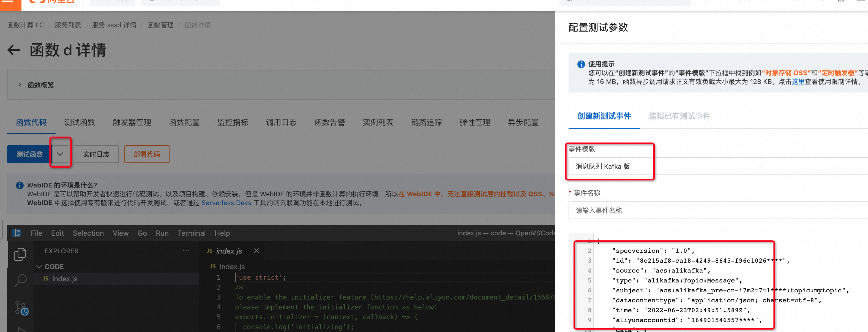868x332 pixels.
Task: Select index.js in the Explorer tree
Action: click(x=116, y=279)
